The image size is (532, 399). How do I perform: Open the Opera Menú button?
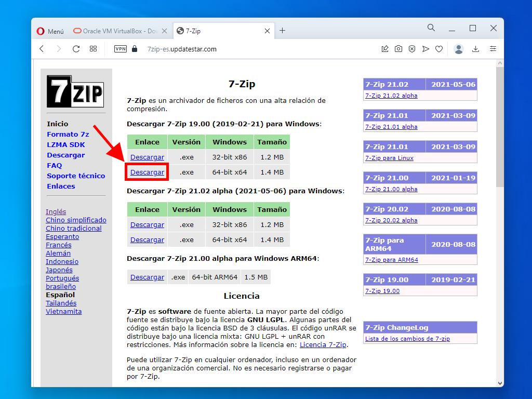pyautogui.click(x=50, y=31)
